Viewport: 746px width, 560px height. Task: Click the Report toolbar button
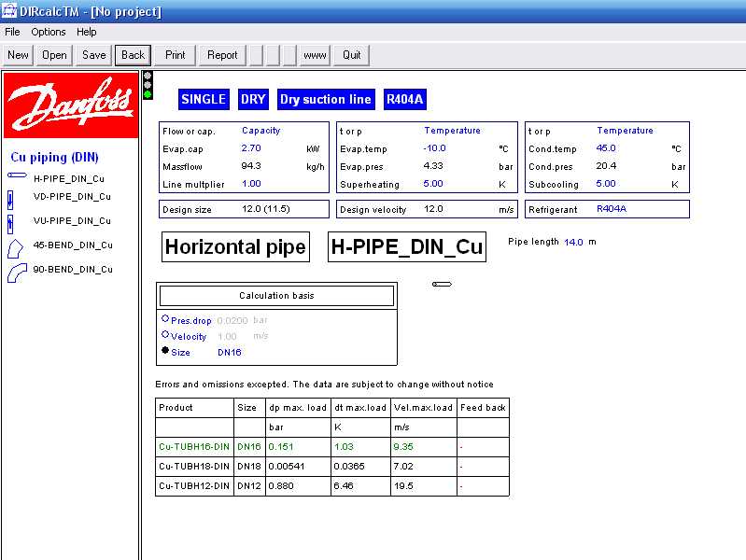click(x=222, y=55)
